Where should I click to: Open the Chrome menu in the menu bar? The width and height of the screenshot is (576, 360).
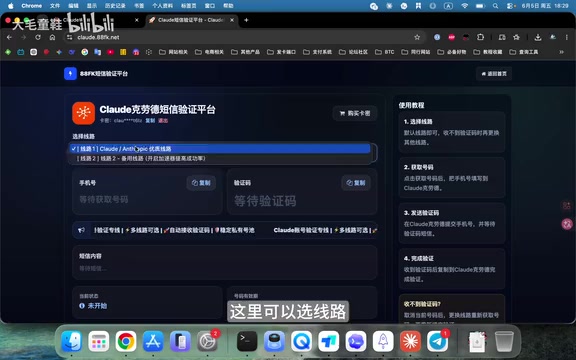[32, 6]
